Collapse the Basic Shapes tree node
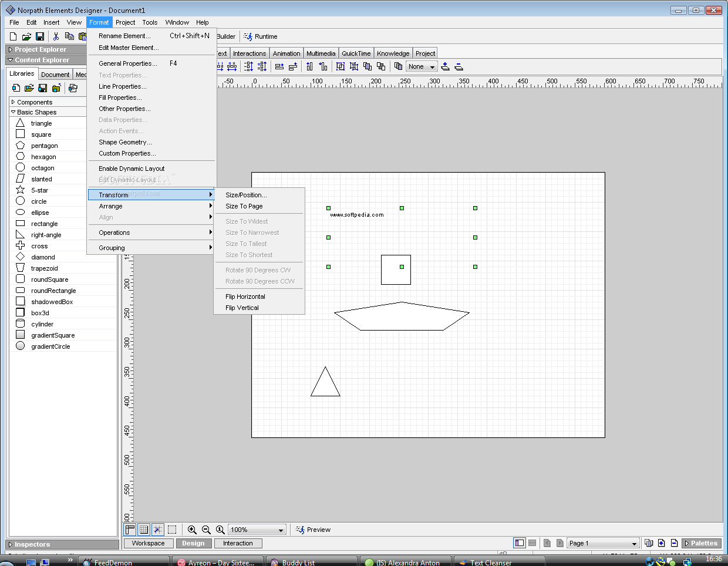Screen dimensions: 728x566 coord(13,112)
